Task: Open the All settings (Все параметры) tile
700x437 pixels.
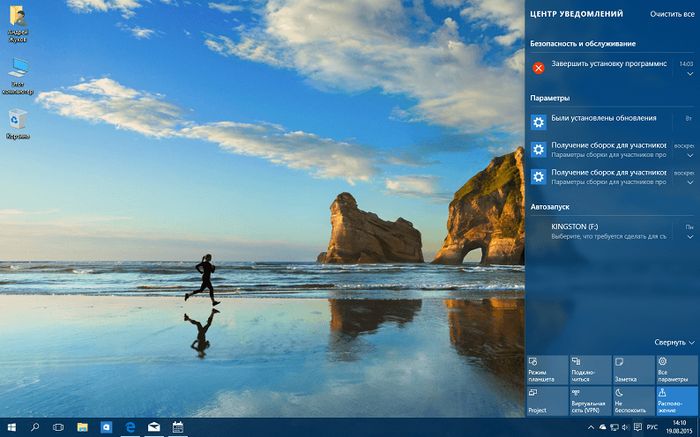Action: (x=676, y=369)
